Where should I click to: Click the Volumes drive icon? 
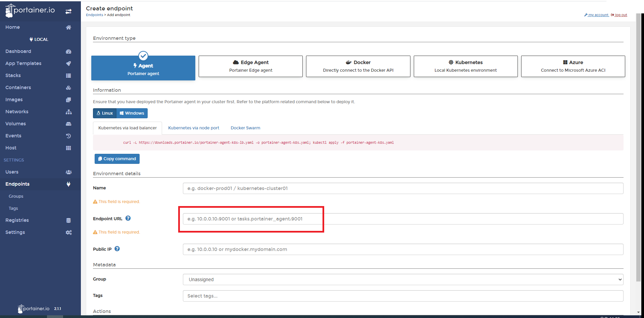click(68, 124)
